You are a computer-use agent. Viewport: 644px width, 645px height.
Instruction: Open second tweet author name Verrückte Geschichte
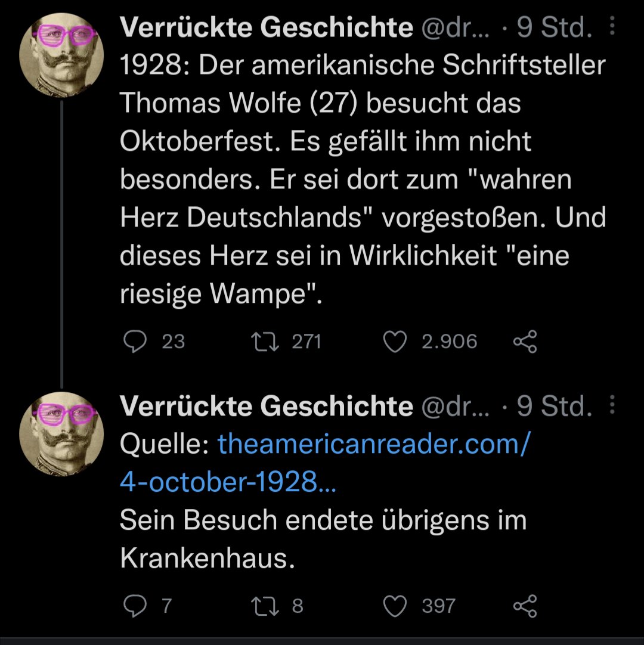click(266, 407)
